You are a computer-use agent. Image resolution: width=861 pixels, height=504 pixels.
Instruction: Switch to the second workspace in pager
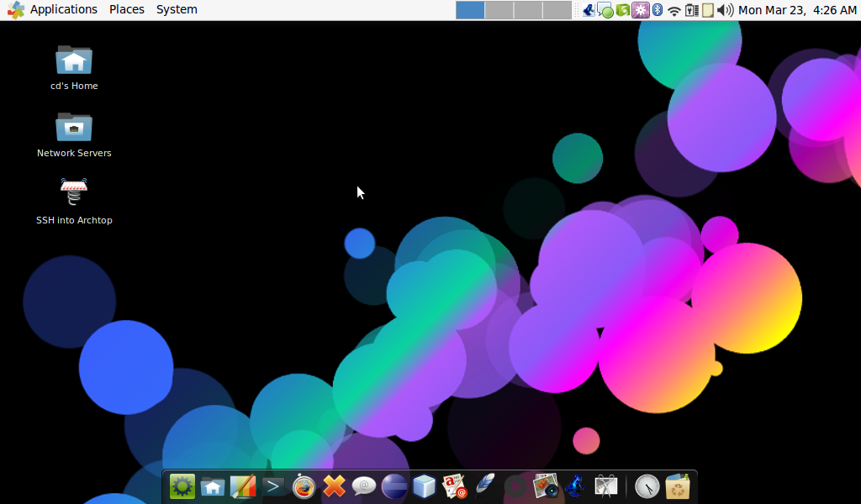click(499, 10)
